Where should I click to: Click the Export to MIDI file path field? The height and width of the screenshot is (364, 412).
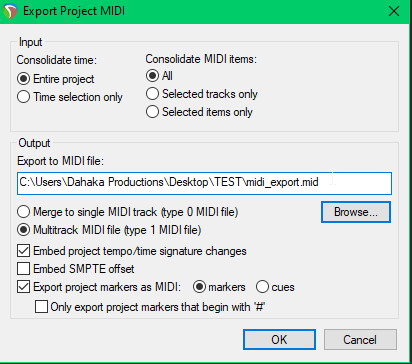pos(204,183)
